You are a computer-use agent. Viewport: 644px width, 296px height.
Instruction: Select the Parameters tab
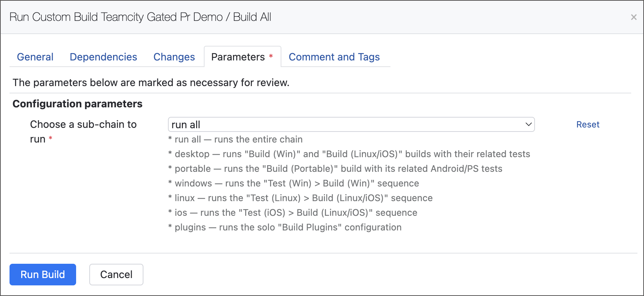pyautogui.click(x=238, y=57)
